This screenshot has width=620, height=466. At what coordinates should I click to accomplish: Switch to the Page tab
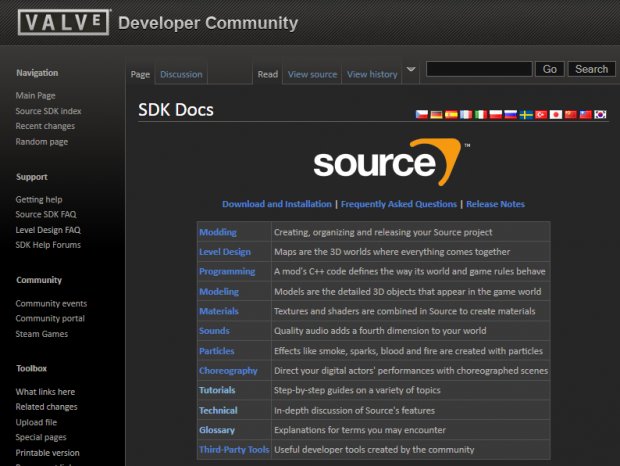tap(140, 74)
